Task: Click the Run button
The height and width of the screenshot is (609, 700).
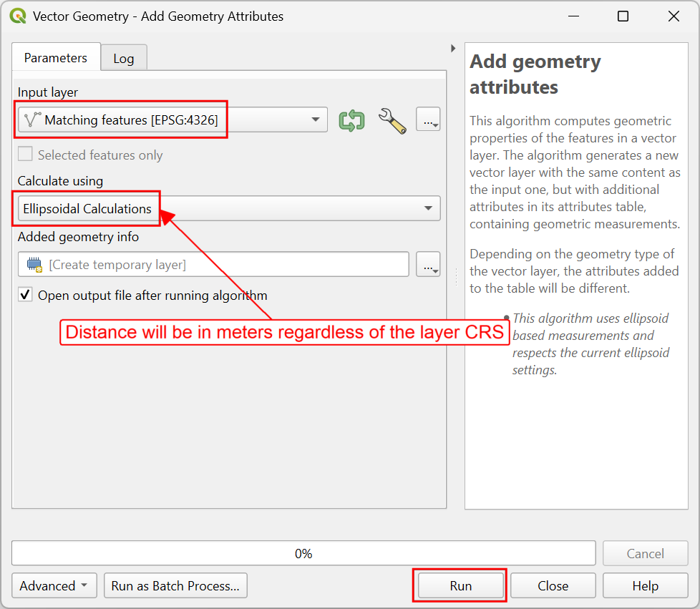Action: (x=460, y=585)
